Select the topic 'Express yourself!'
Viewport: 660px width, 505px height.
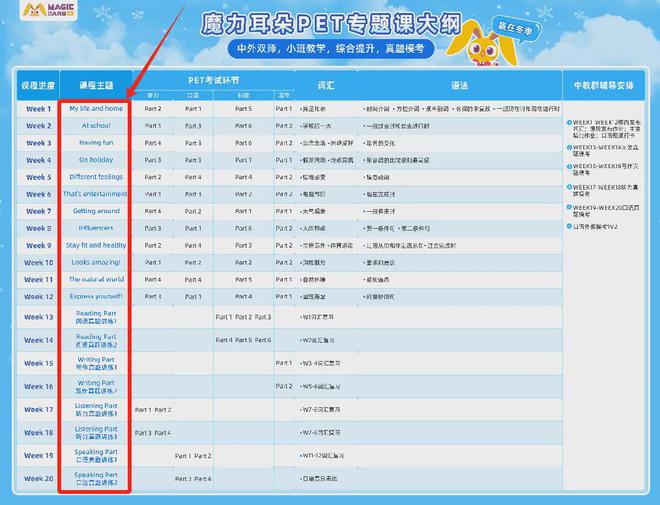96,296
